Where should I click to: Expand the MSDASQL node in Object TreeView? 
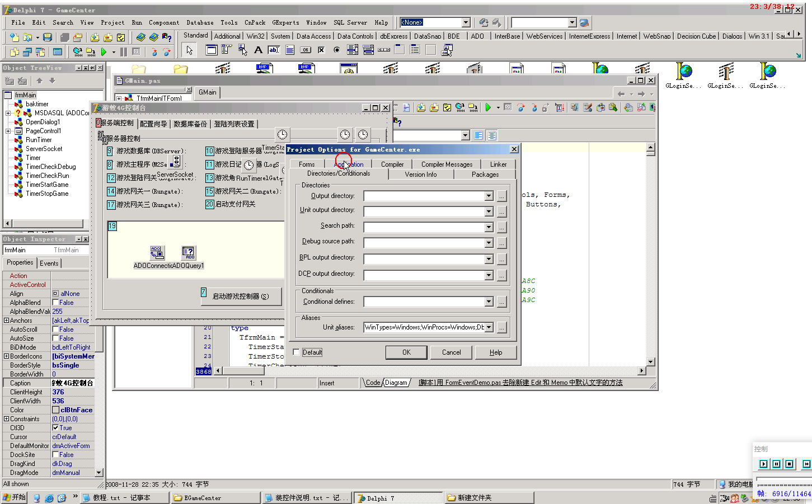(x=8, y=113)
